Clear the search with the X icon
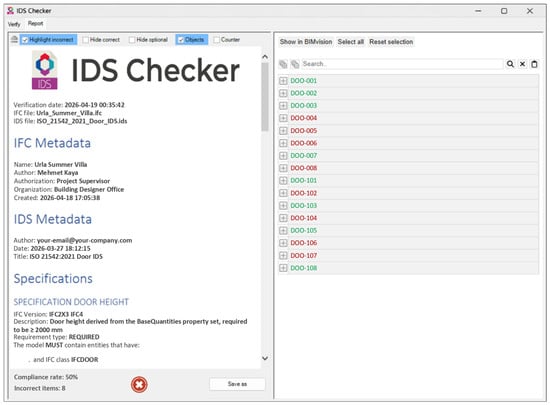 (x=522, y=64)
